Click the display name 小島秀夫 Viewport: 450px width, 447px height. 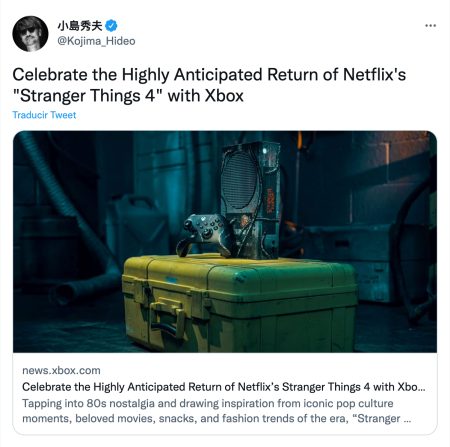click(80, 26)
